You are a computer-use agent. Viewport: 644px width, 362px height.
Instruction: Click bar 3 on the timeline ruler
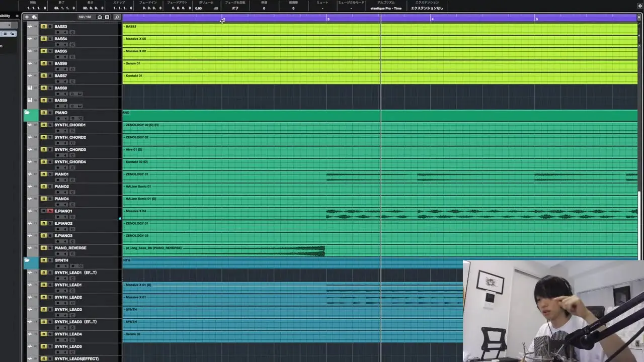point(328,19)
